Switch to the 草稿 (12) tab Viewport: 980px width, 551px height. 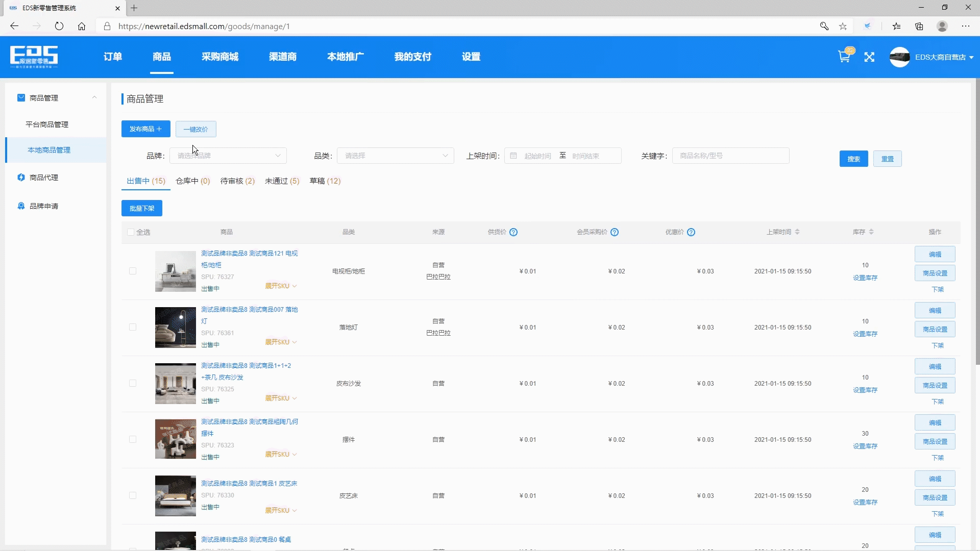tap(325, 181)
